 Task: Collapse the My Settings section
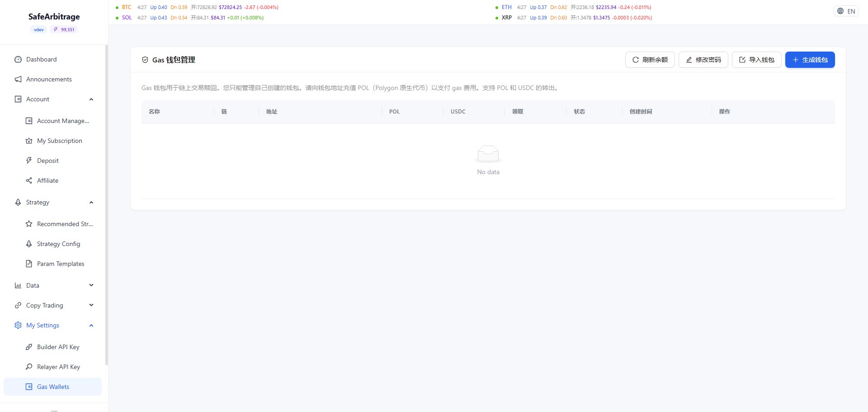click(x=91, y=325)
